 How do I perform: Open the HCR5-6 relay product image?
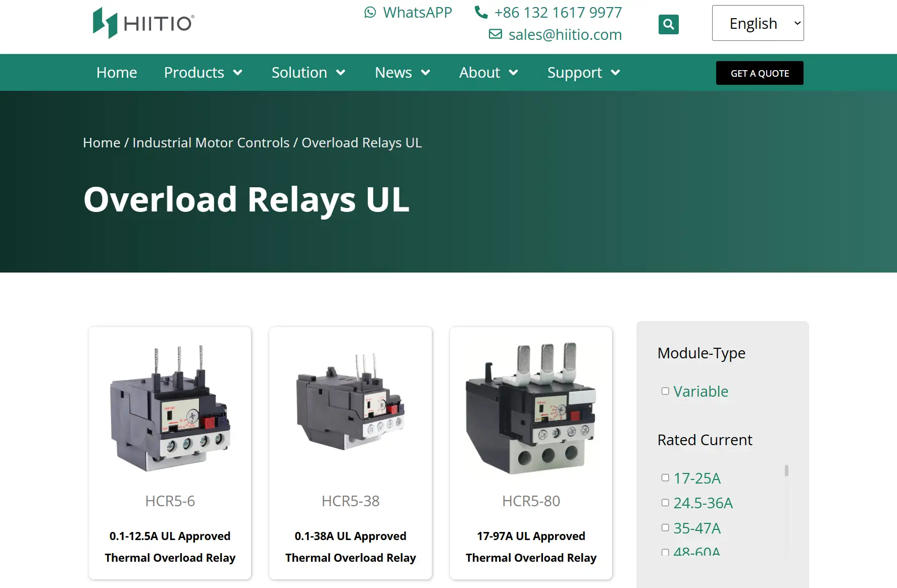pos(170,409)
